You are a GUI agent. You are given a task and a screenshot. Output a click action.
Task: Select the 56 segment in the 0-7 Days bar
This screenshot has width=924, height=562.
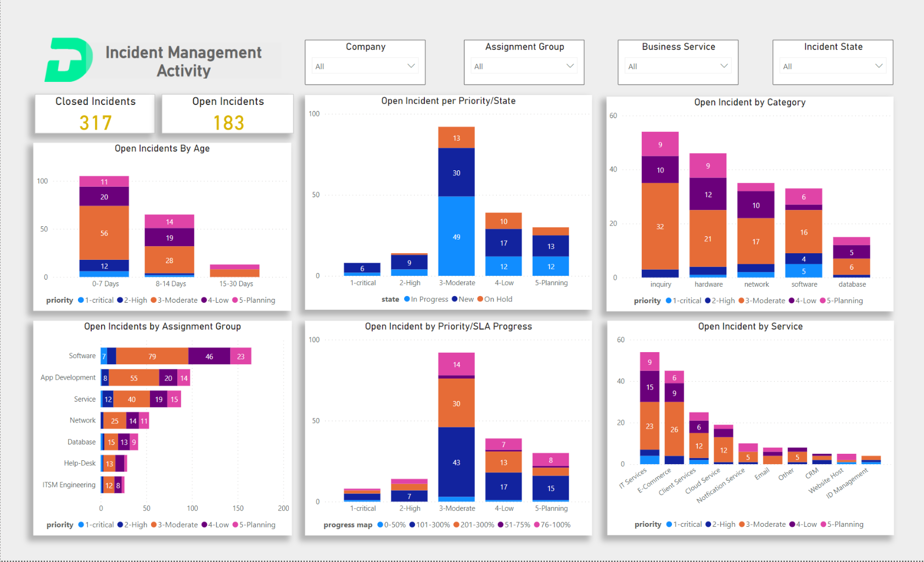(x=104, y=233)
